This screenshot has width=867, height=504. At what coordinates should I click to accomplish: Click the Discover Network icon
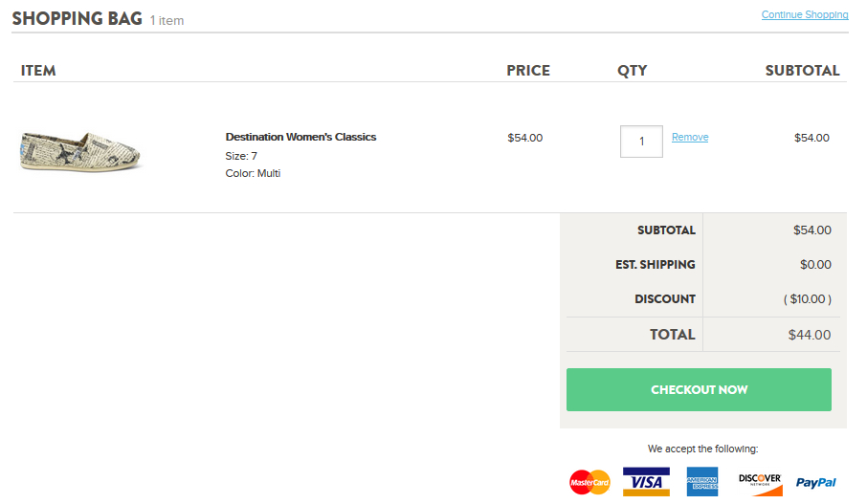760,481
